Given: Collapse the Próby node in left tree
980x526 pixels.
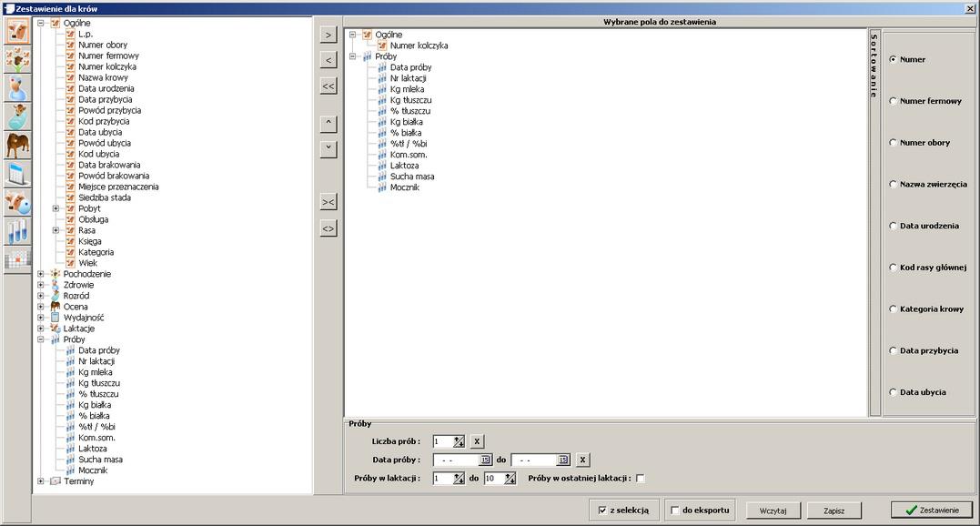Looking at the screenshot, I should pyautogui.click(x=41, y=339).
